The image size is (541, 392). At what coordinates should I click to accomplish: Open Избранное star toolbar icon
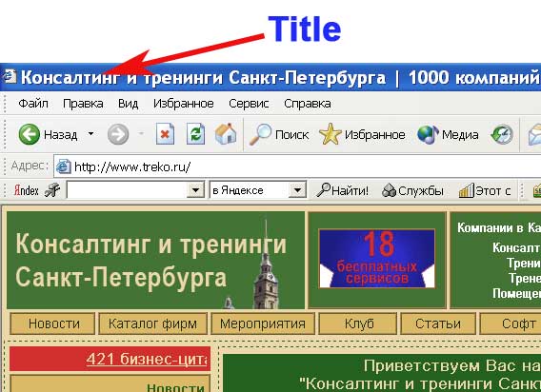pyautogui.click(x=331, y=134)
